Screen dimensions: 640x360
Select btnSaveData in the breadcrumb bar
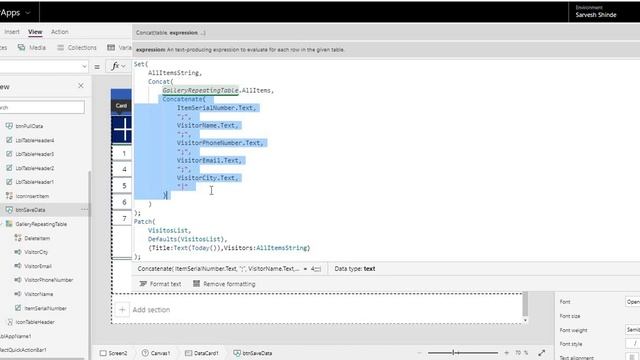[x=253, y=353]
